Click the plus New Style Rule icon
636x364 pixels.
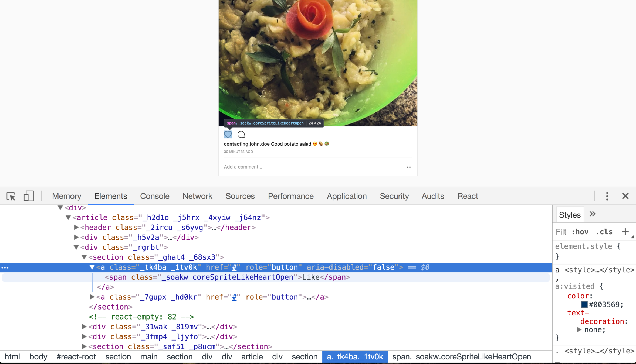click(x=625, y=232)
